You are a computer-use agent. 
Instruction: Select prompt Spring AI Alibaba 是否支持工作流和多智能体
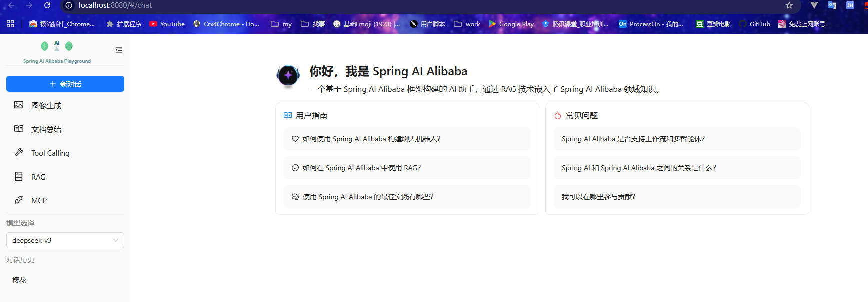[677, 139]
